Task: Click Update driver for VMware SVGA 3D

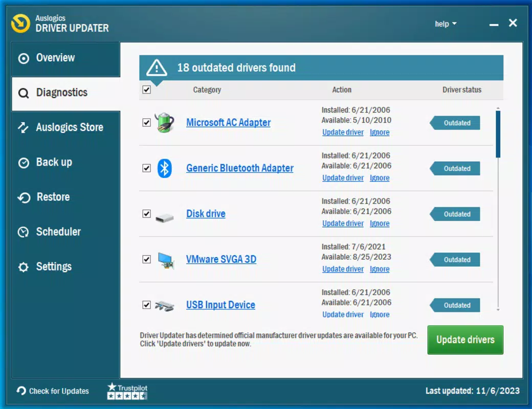Action: coord(343,269)
